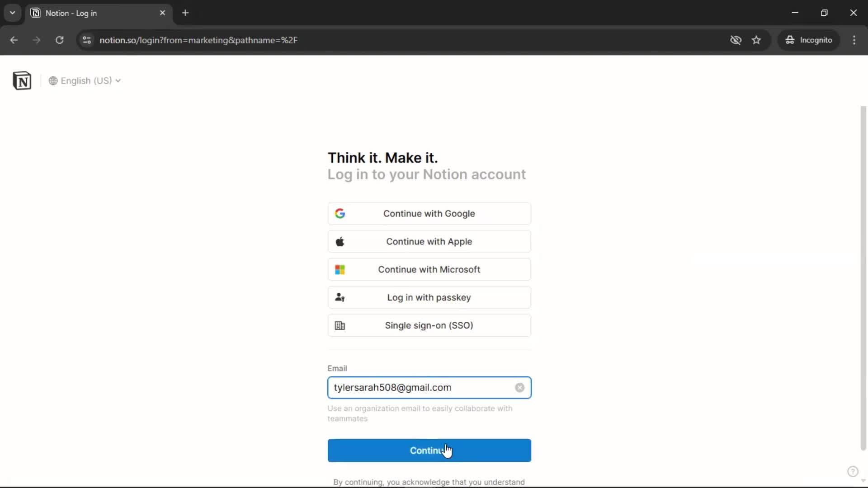
Task: Open the Chrome three-dot menu
Action: pyautogui.click(x=854, y=40)
